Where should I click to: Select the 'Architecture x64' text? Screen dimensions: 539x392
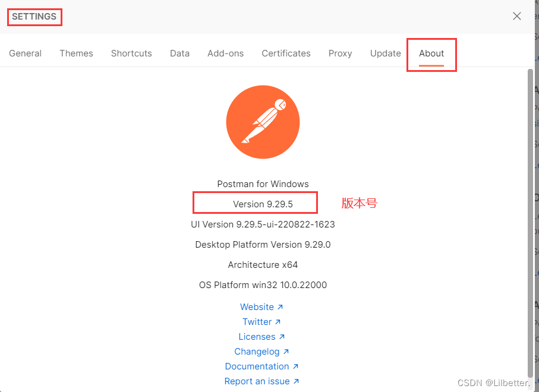(263, 265)
